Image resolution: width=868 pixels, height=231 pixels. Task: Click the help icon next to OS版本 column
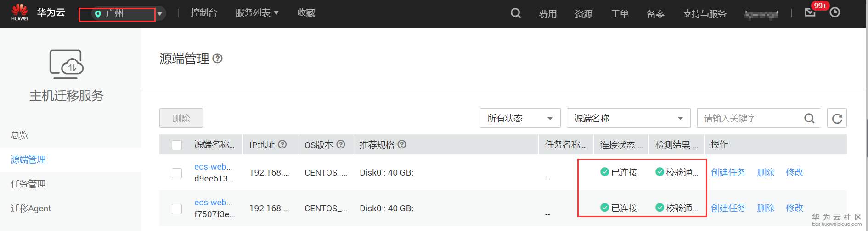[x=341, y=144]
